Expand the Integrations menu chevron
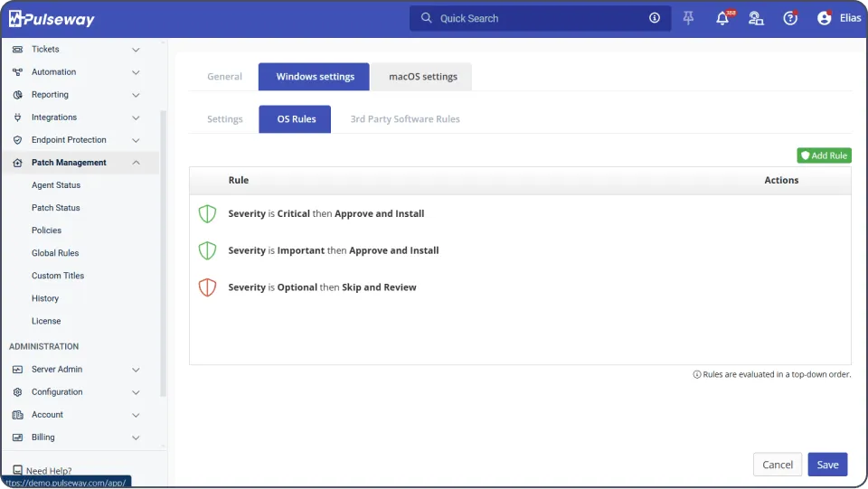This screenshot has height=489, width=868. [x=136, y=118]
